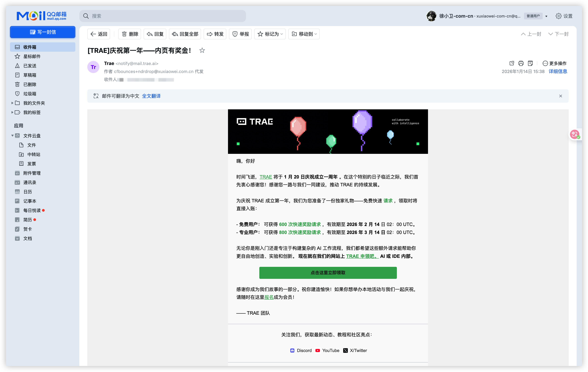
Task: Close the translation suggestion bar
Action: [x=560, y=96]
